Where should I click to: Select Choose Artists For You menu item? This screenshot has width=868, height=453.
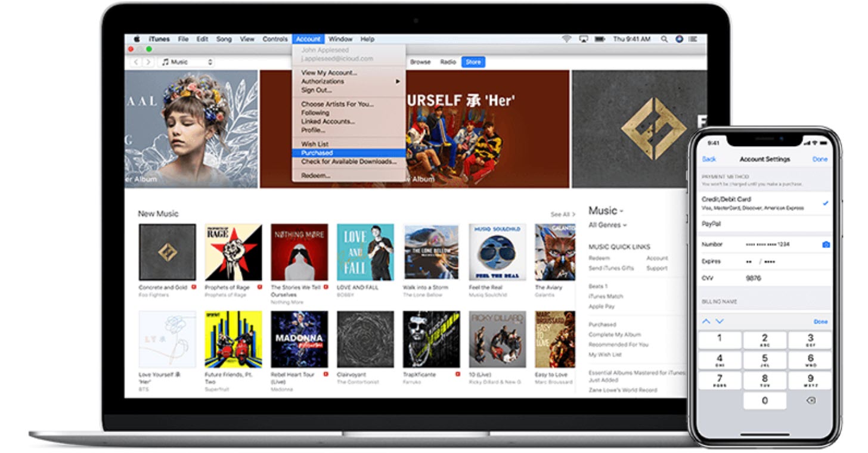click(349, 104)
